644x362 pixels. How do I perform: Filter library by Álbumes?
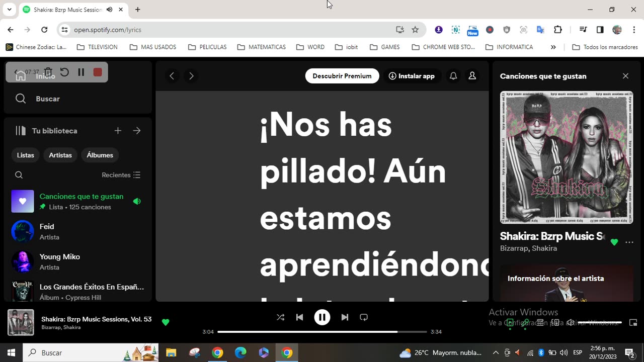coord(100,155)
